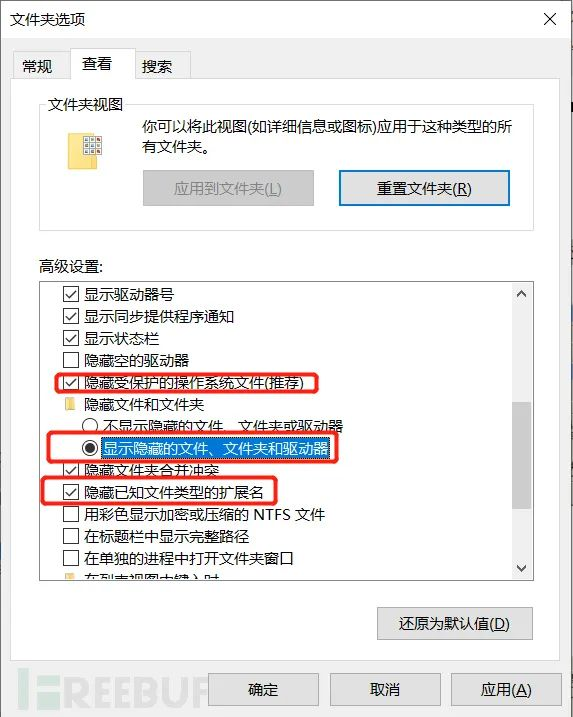Viewport: 573px width, 717px height.
Task: Toggle 显示同步提供程序通知 checkbox
Action: click(x=71, y=316)
